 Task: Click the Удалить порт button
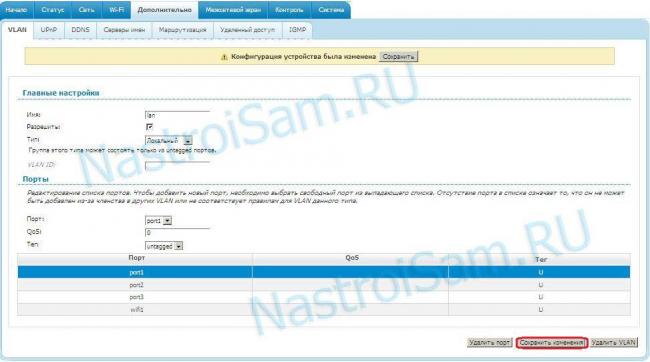[x=490, y=343]
